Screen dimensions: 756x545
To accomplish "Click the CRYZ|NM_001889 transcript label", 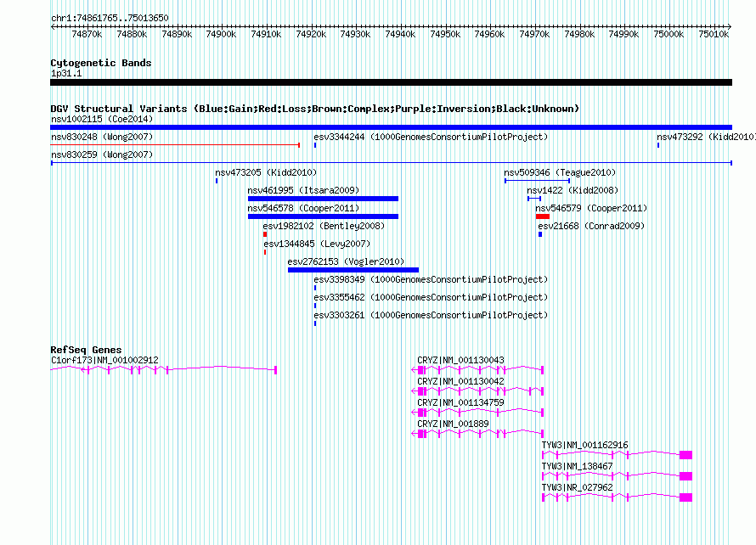I will click(x=453, y=424).
